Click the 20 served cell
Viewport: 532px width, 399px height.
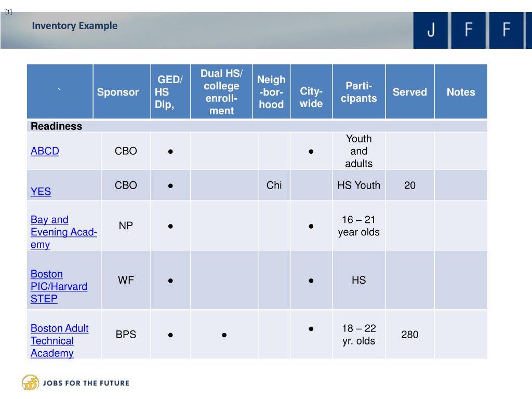[410, 185]
